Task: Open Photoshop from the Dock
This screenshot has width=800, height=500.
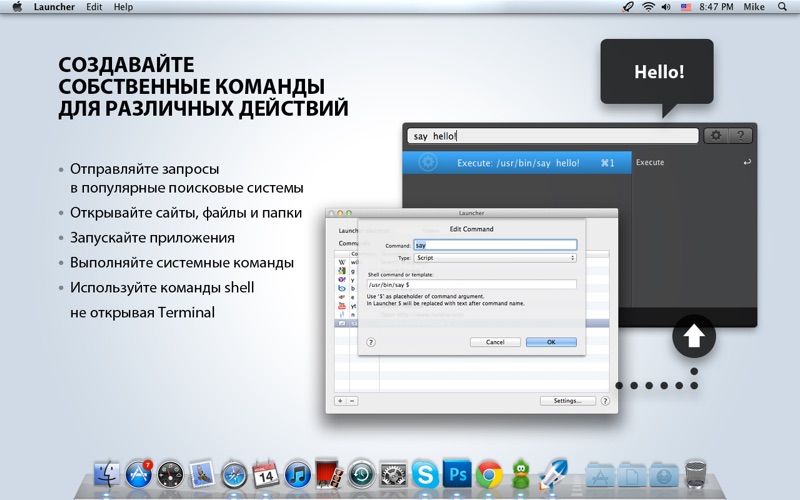Action: point(457,474)
